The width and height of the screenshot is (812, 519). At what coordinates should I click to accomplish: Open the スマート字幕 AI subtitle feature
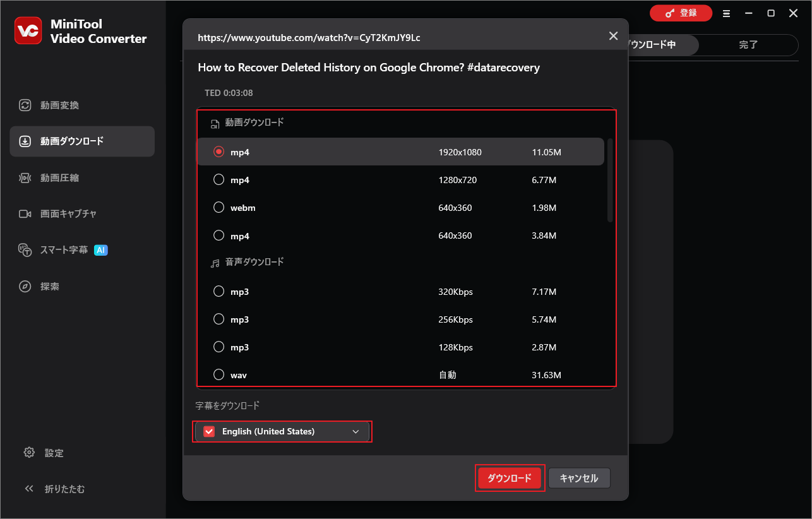[60, 249]
